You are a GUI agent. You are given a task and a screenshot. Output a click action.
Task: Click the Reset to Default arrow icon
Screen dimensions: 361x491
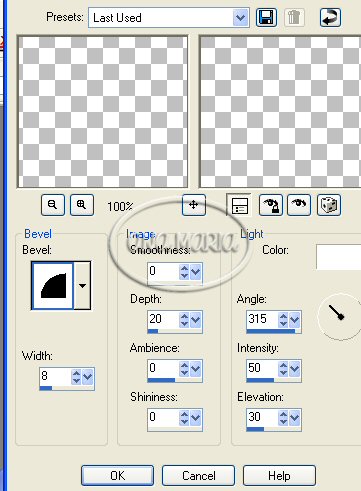point(330,17)
